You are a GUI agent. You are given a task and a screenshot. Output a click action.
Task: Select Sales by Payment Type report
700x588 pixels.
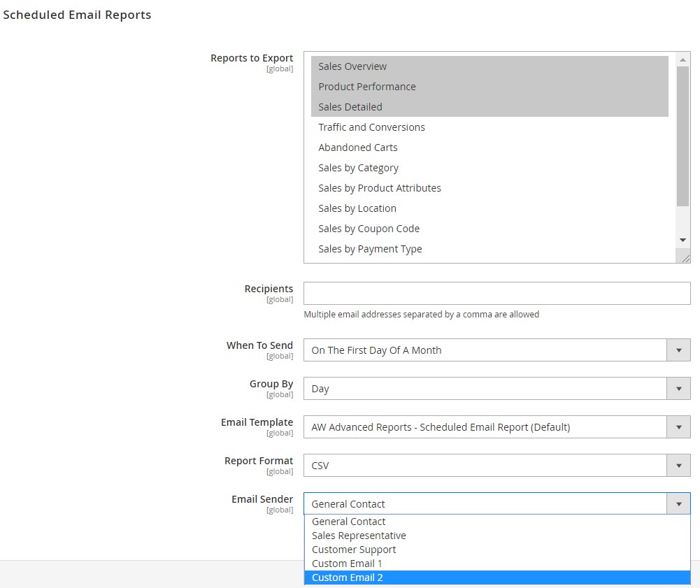(370, 249)
